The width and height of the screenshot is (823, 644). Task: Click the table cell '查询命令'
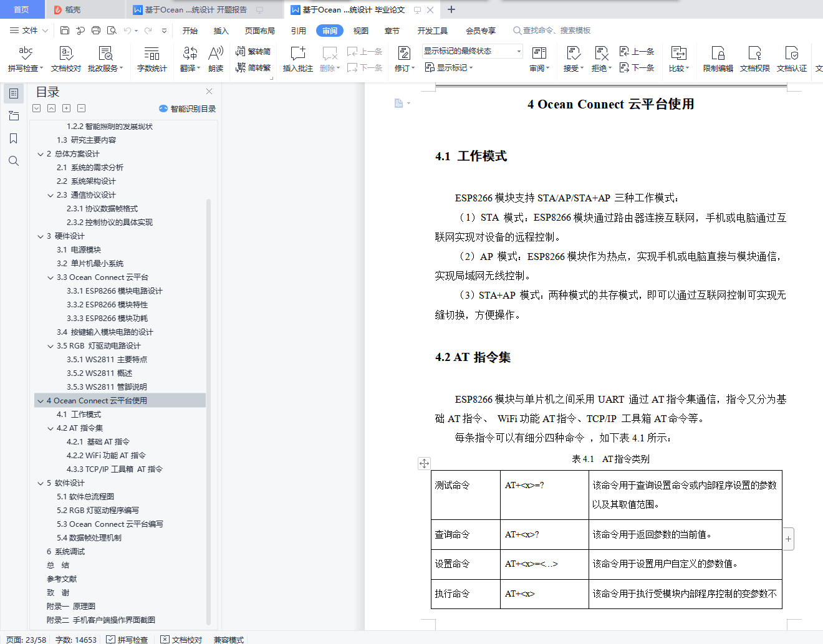466,534
